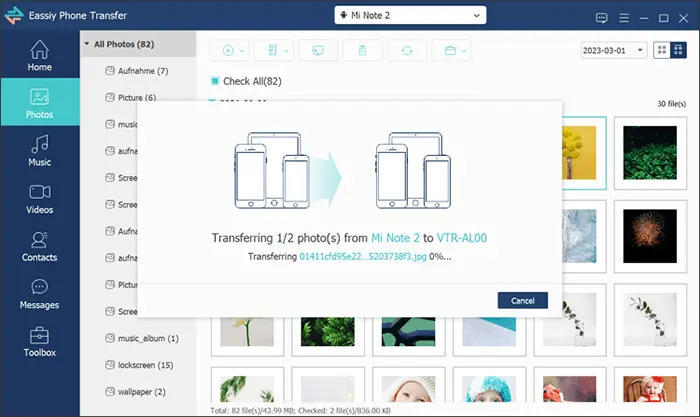This screenshot has height=417, width=700.
Task: Click the 30 file(s) count label
Action: (x=671, y=104)
